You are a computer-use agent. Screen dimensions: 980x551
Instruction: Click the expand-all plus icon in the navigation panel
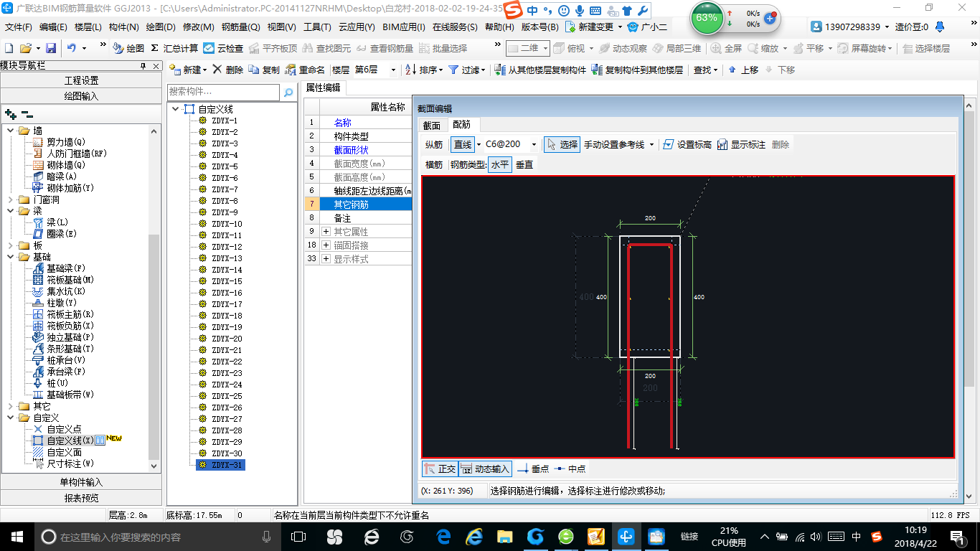tap(11, 113)
